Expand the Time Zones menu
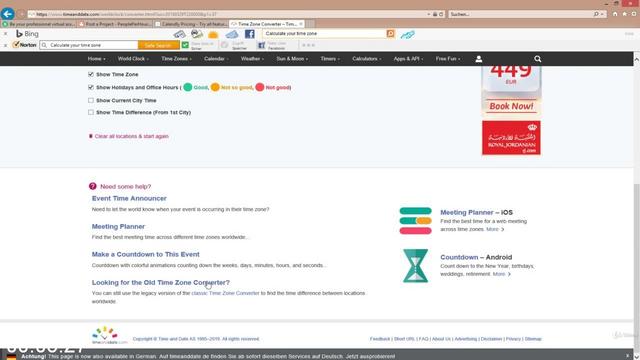Viewport: 640px width, 360px height. [x=176, y=59]
